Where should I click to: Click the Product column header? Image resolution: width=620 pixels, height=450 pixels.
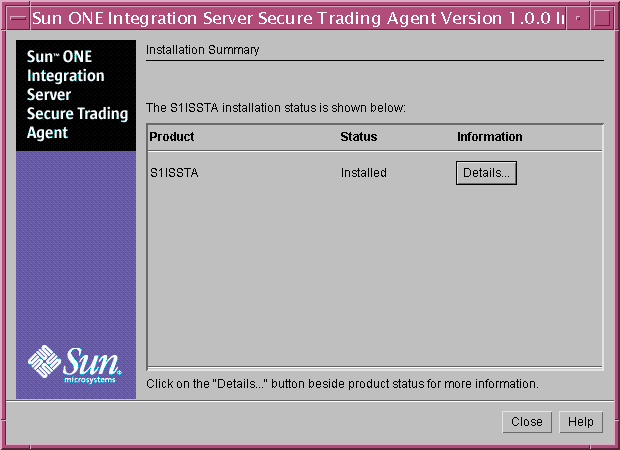(172, 137)
